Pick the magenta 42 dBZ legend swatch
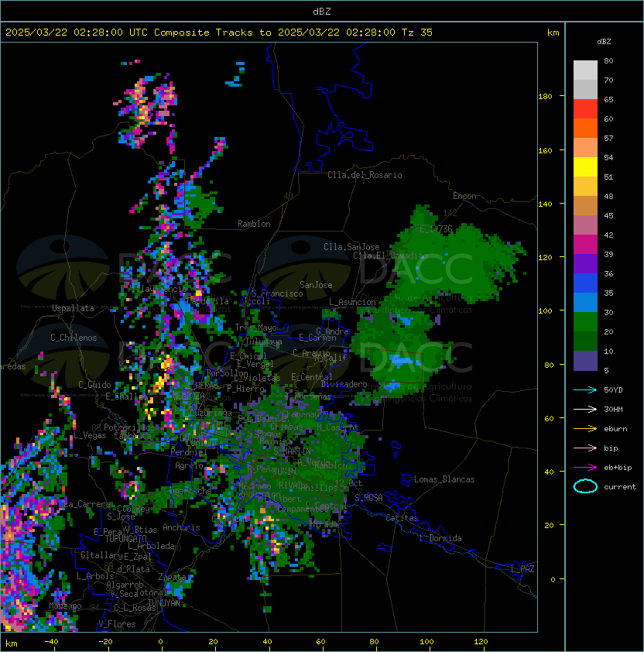This screenshot has width=644, height=652. point(585,245)
